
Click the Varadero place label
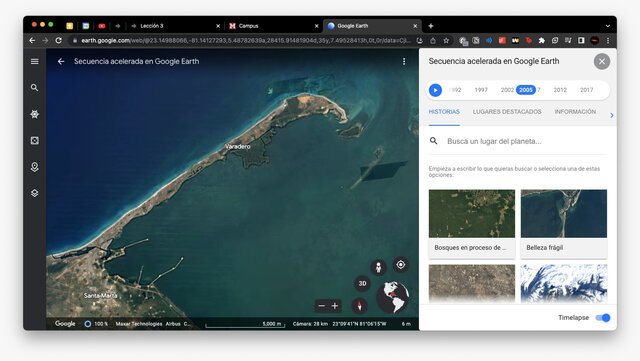(238, 146)
